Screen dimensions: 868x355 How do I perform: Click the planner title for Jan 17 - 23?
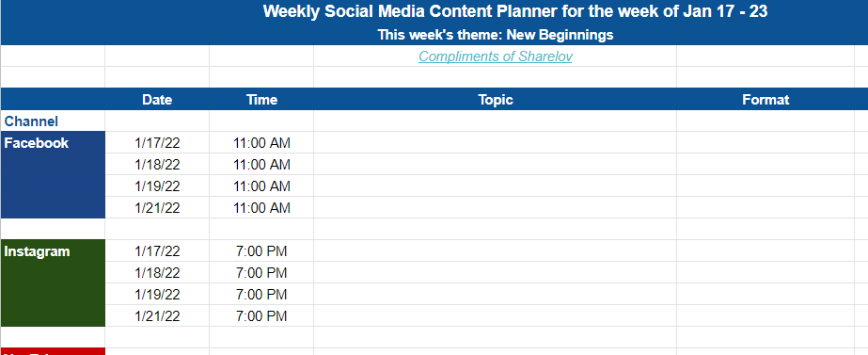click(514, 11)
